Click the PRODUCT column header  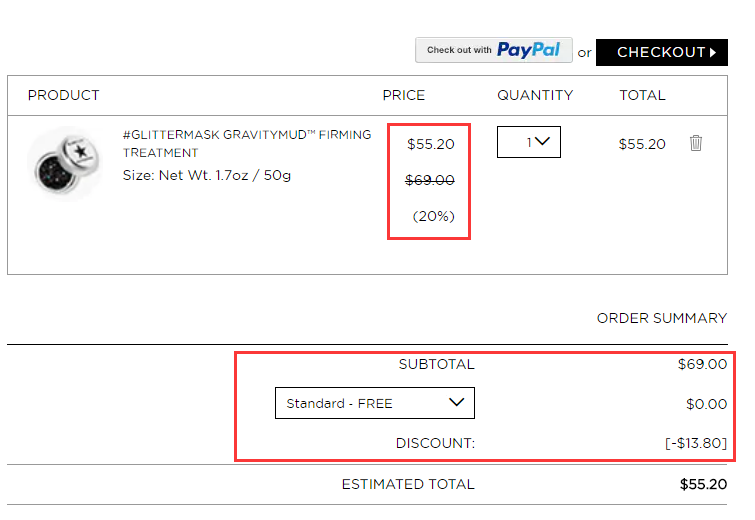tap(64, 95)
